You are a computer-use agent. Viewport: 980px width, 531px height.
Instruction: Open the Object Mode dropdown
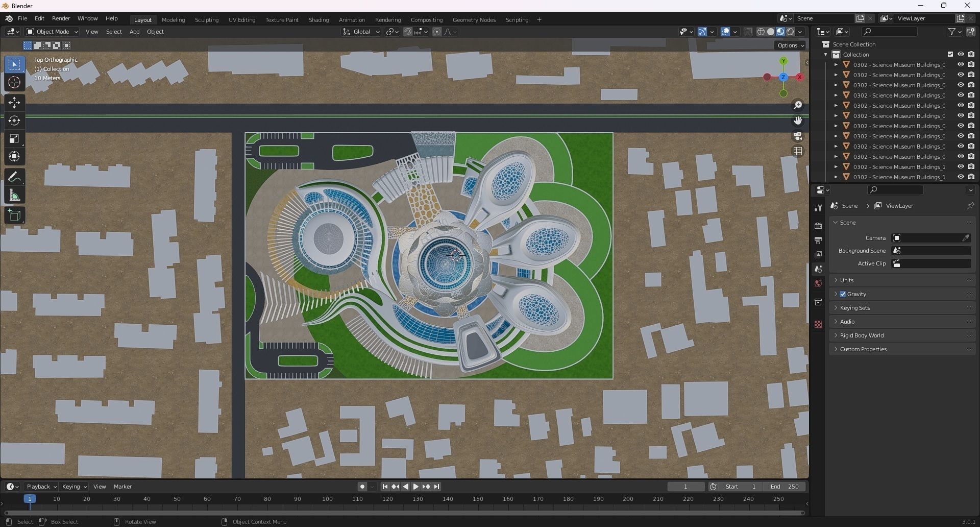click(x=52, y=32)
